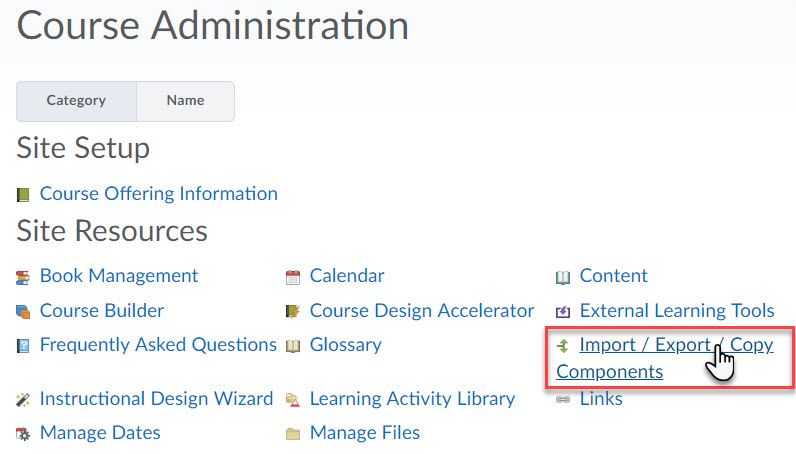Open the Course Offering Information link
This screenshot has width=796, height=454.
pos(159,194)
